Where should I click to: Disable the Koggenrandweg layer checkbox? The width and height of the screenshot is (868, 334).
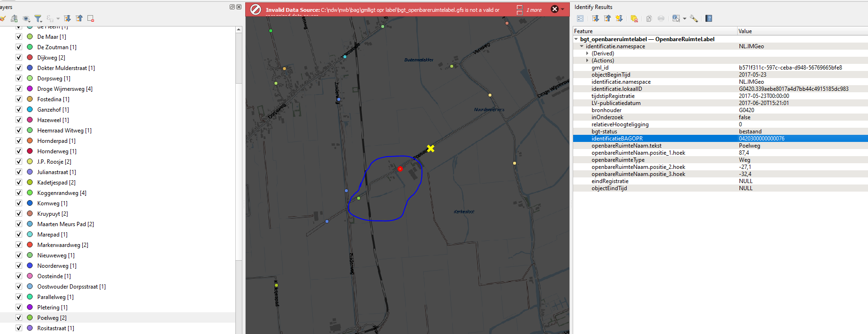coord(19,193)
